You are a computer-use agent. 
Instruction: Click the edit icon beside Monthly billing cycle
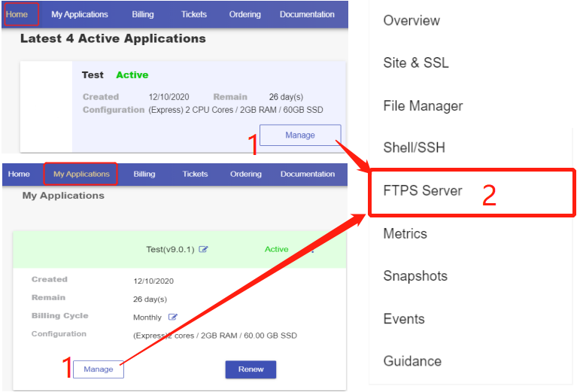173,318
